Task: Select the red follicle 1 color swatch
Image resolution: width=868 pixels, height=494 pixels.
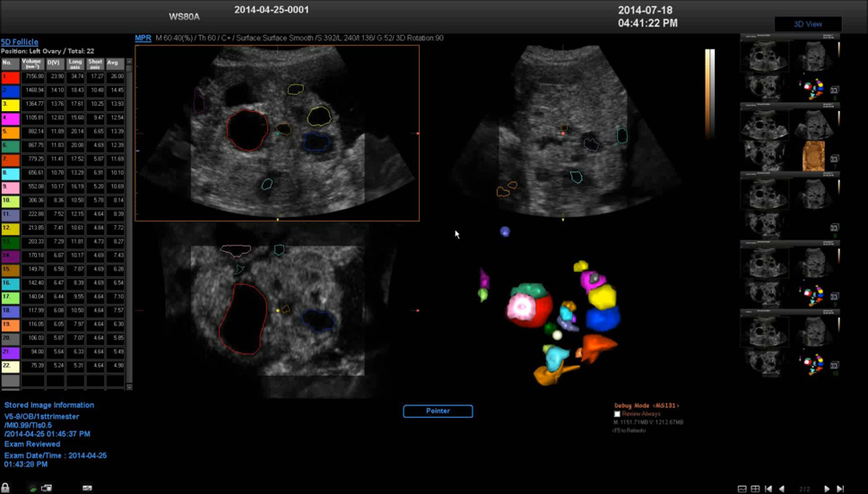Action: click(10, 78)
